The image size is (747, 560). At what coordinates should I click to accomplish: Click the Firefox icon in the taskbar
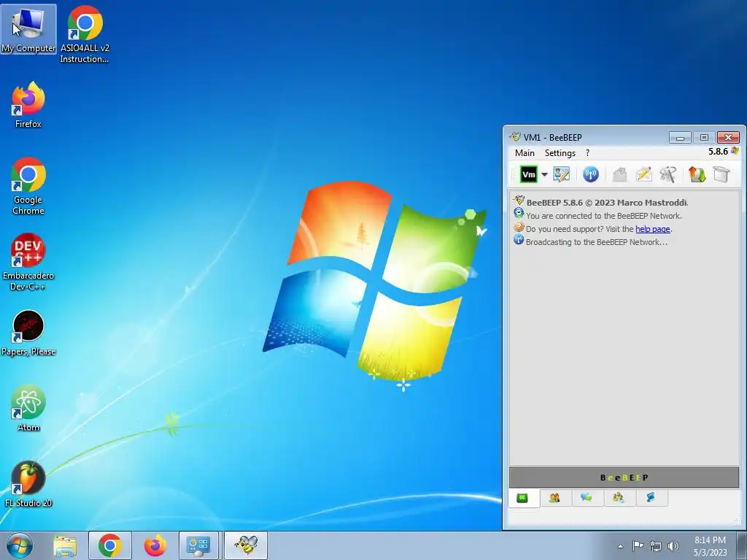coord(155,545)
